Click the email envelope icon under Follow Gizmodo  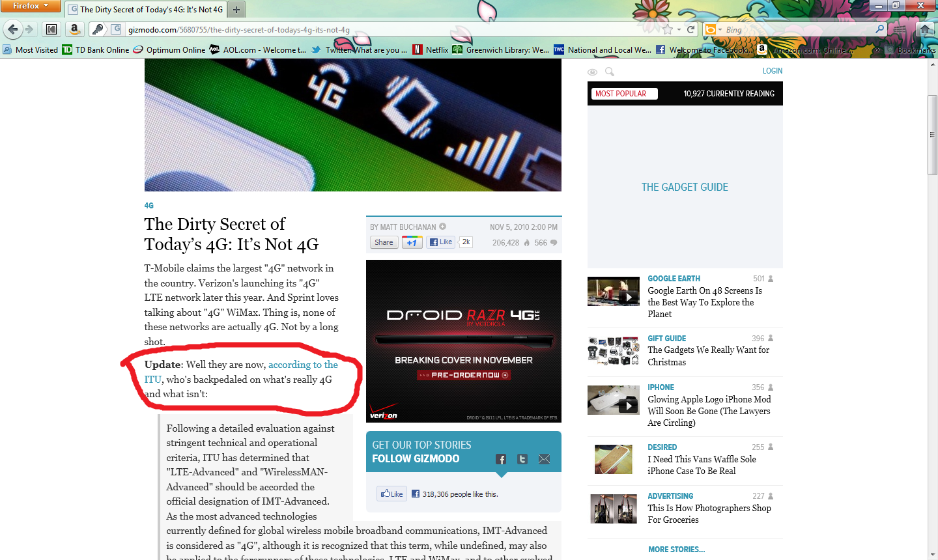pyautogui.click(x=545, y=459)
